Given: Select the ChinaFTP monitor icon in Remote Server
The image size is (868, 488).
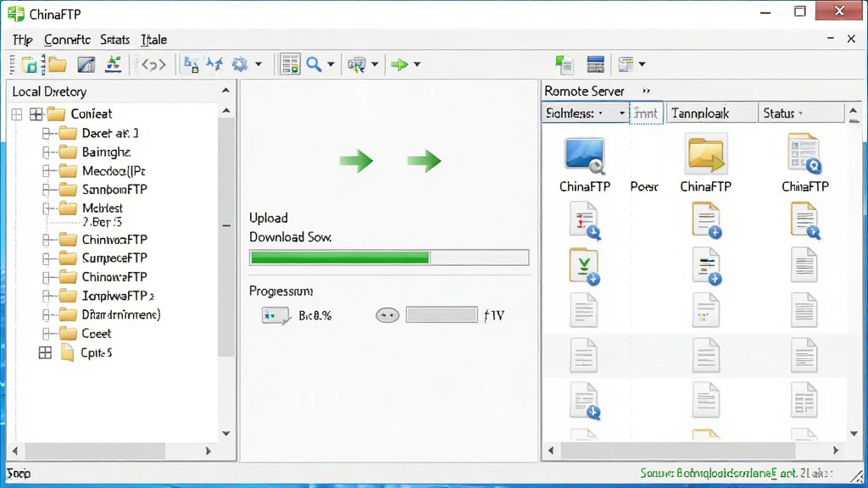Looking at the screenshot, I should click(x=585, y=156).
